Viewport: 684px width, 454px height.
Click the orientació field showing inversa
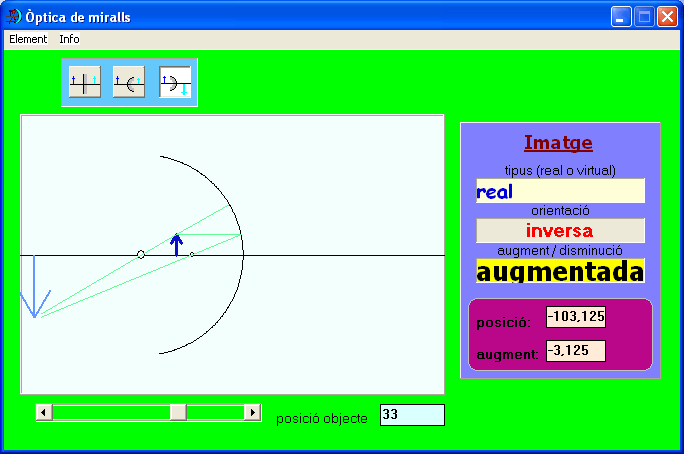(x=560, y=230)
